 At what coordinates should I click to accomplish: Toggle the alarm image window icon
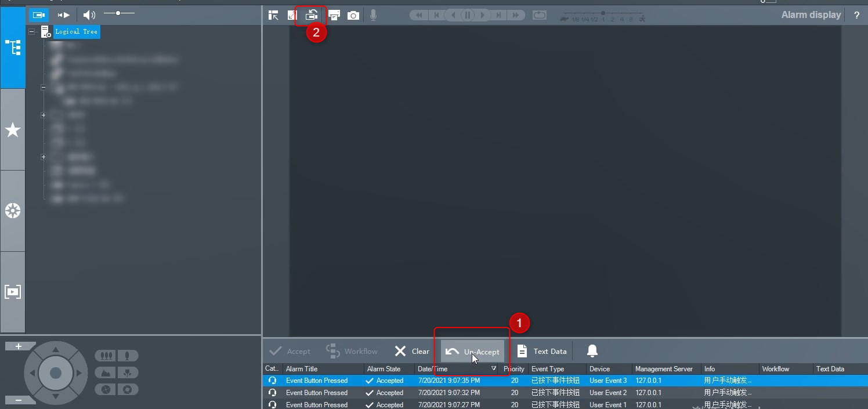tap(312, 15)
